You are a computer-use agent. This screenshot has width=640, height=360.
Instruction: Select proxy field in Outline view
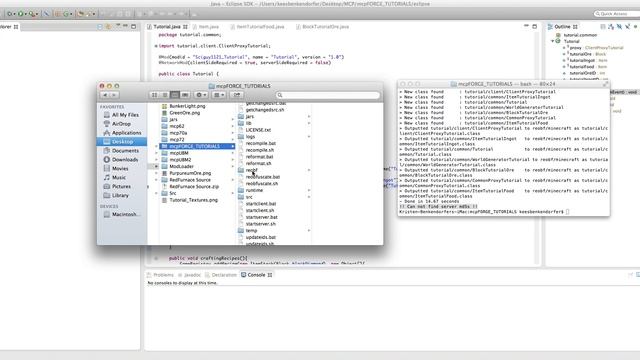coord(594,48)
